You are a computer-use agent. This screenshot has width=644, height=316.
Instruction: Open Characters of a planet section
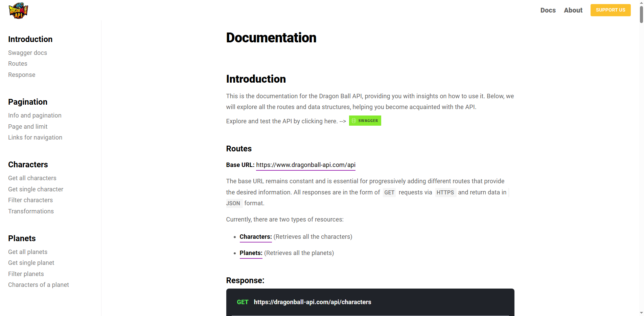click(x=38, y=285)
